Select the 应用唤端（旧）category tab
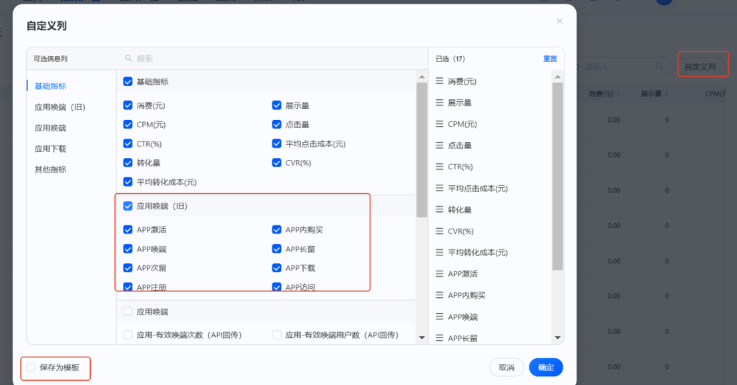Screen dimensions: 737x385 pyautogui.click(x=60, y=107)
